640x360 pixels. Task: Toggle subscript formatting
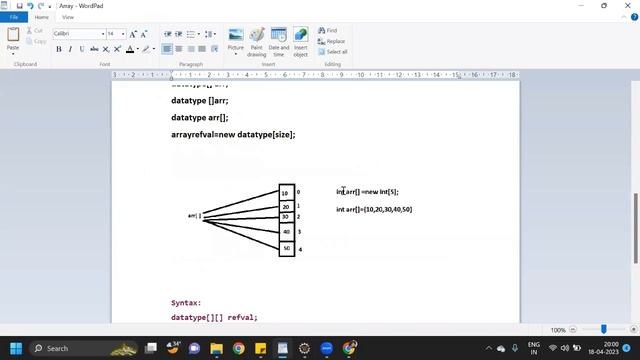coord(106,49)
